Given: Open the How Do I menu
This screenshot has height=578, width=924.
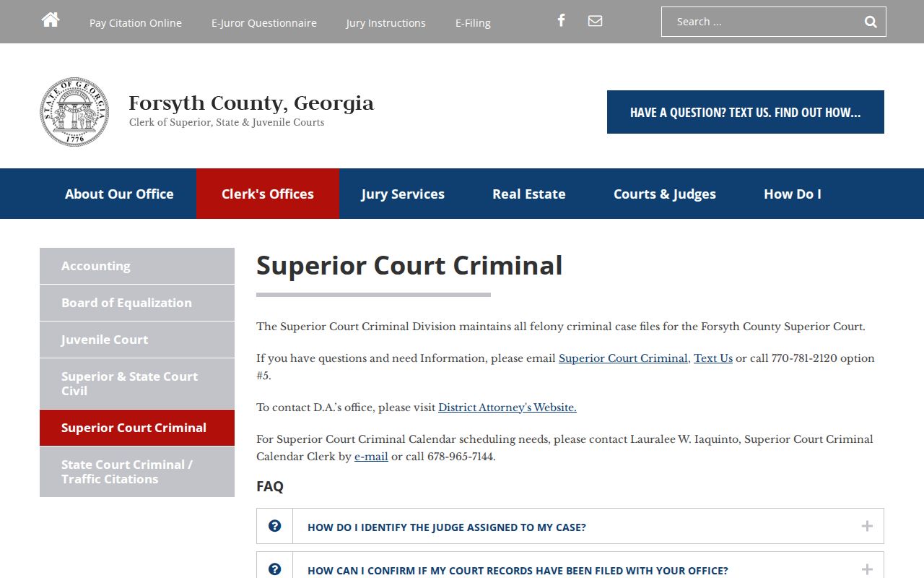Looking at the screenshot, I should coord(793,194).
